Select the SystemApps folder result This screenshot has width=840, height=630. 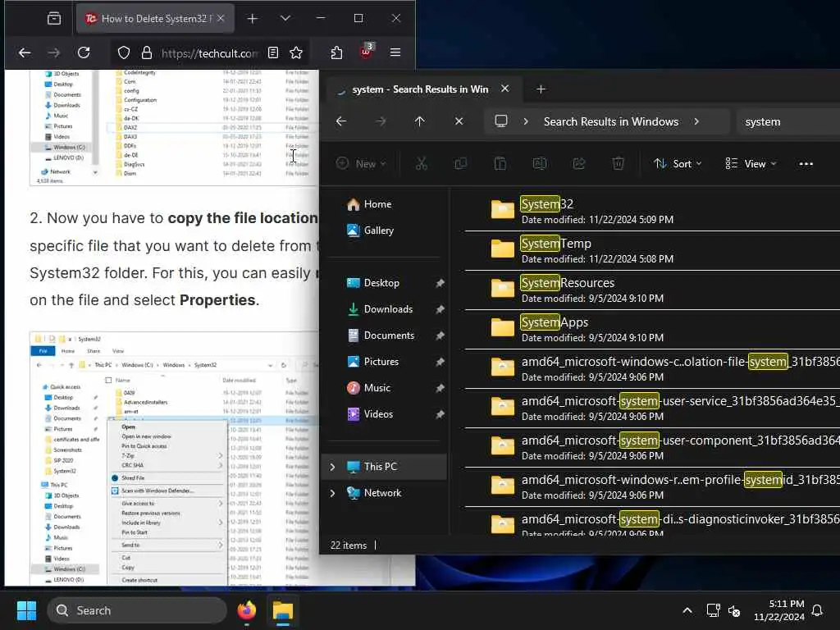[651, 330]
